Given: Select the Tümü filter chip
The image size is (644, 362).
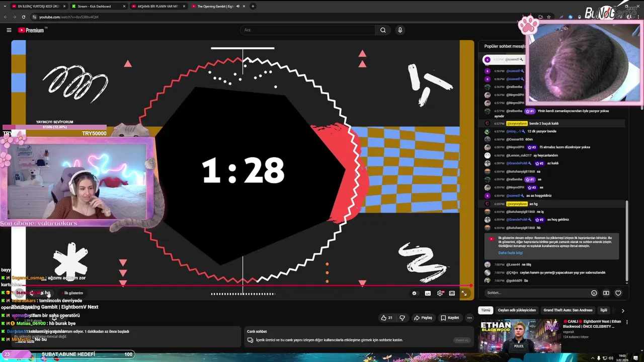Looking at the screenshot, I should pyautogui.click(x=486, y=310).
